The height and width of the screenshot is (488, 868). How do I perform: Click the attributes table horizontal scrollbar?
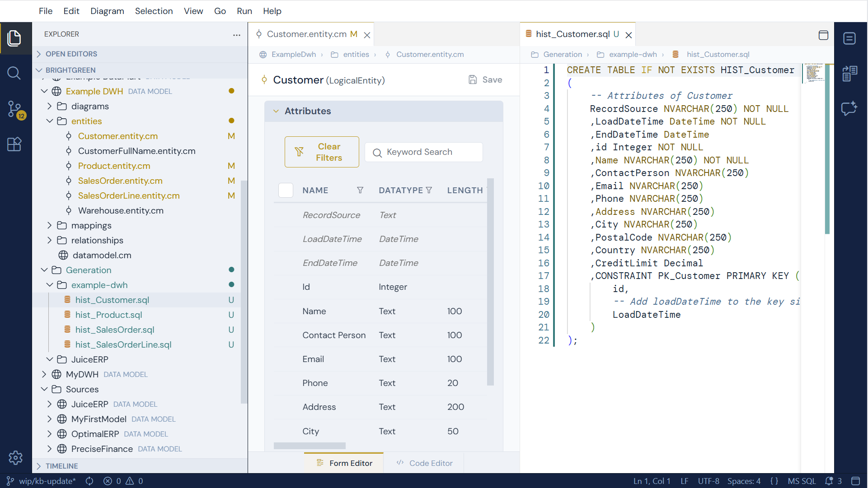click(310, 446)
